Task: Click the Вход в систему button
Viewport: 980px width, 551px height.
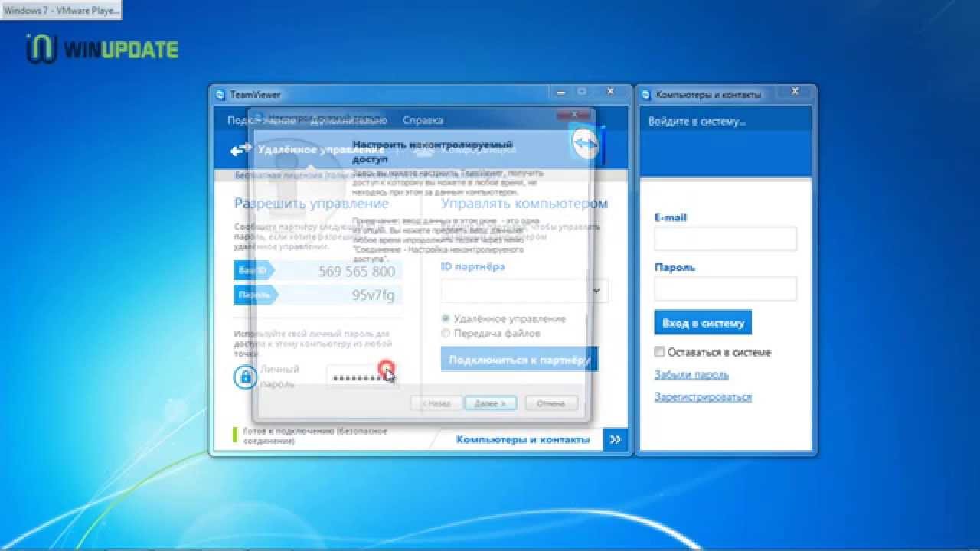Action: coord(703,323)
